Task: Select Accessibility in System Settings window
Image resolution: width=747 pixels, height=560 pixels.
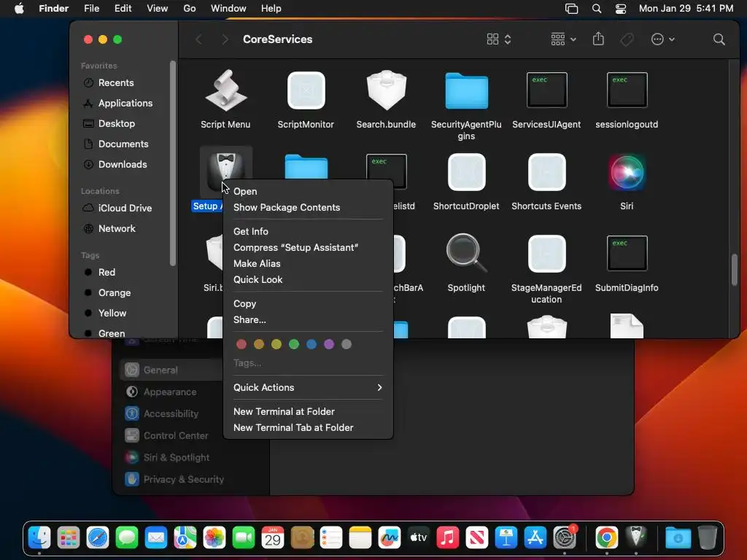Action: 170,414
